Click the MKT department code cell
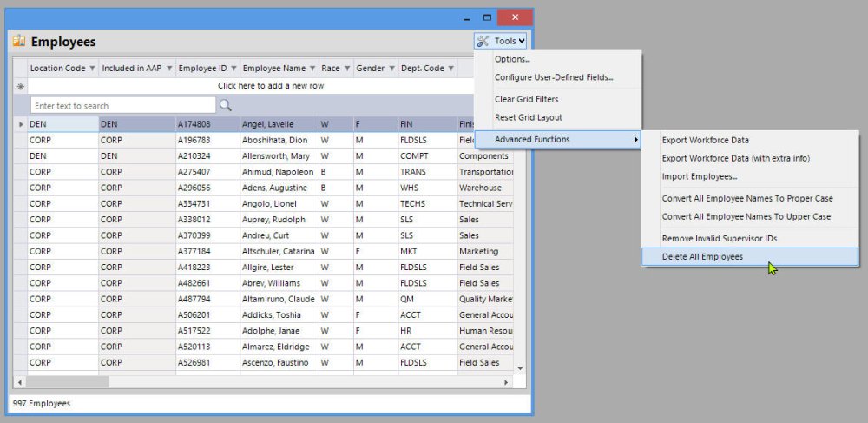This screenshot has height=423, width=868. coord(427,251)
